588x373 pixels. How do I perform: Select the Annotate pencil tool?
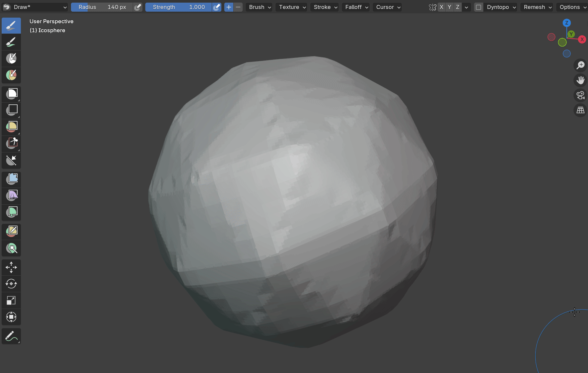coord(11,336)
